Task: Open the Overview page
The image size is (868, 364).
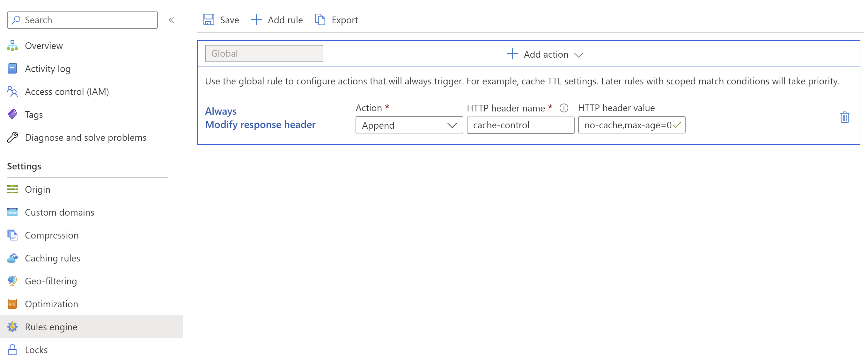Action: 44,46
